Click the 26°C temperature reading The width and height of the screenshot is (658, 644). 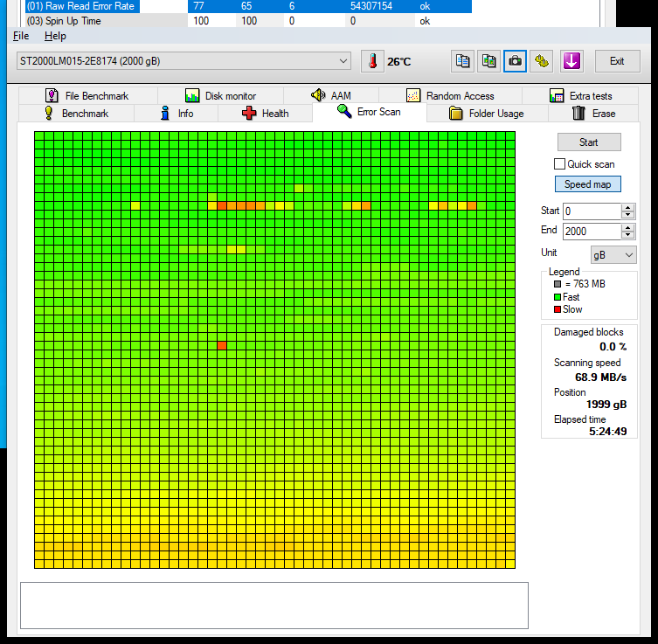(x=398, y=62)
